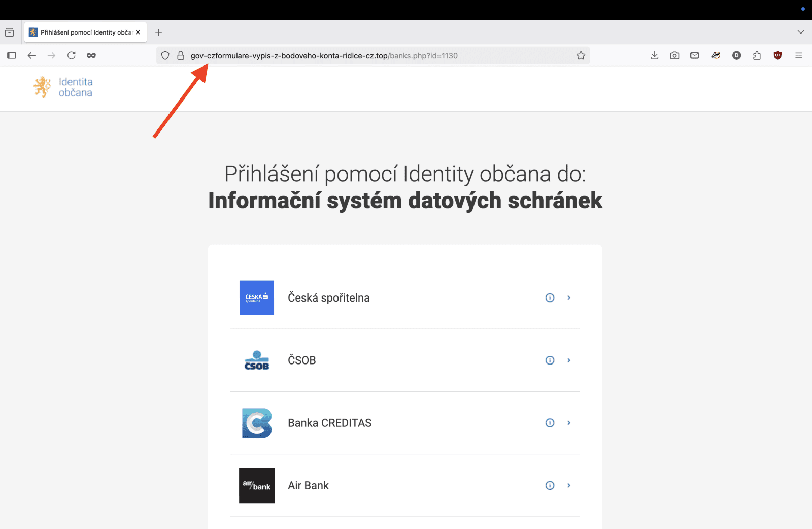Close the Přihlášení pomocí Identity tab
The width and height of the screenshot is (812, 529).
(x=138, y=32)
